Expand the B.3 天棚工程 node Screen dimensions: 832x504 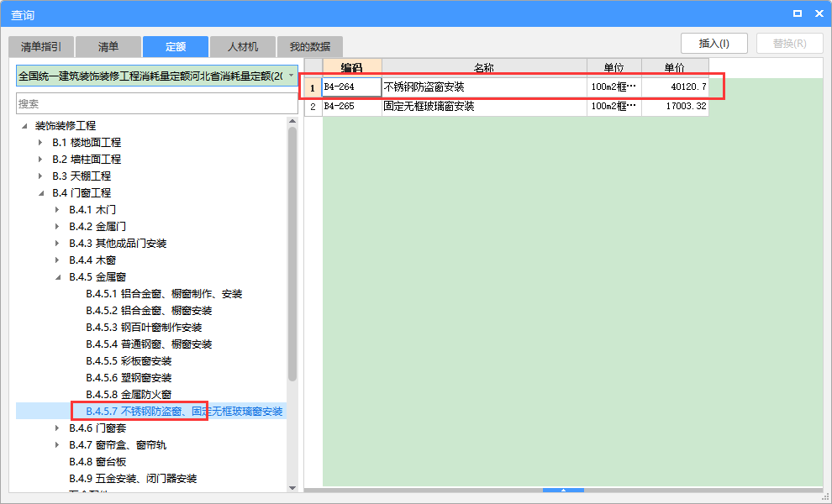(x=39, y=176)
